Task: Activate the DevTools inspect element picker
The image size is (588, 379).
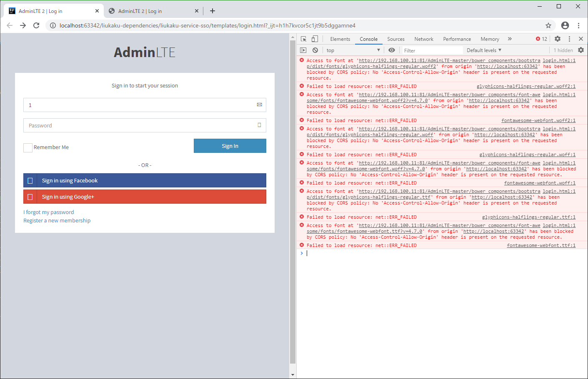Action: coord(304,39)
